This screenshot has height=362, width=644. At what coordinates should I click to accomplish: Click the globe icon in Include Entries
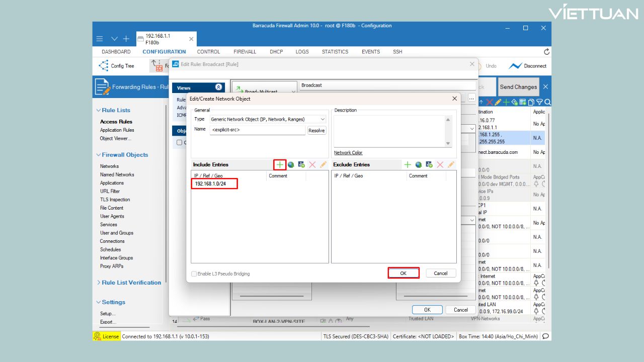pos(291,164)
